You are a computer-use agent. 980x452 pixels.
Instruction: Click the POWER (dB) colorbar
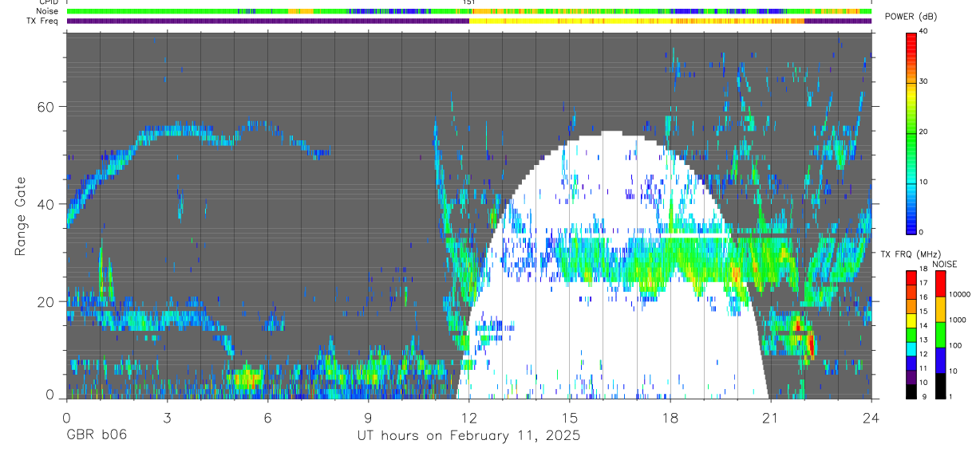pos(911,132)
